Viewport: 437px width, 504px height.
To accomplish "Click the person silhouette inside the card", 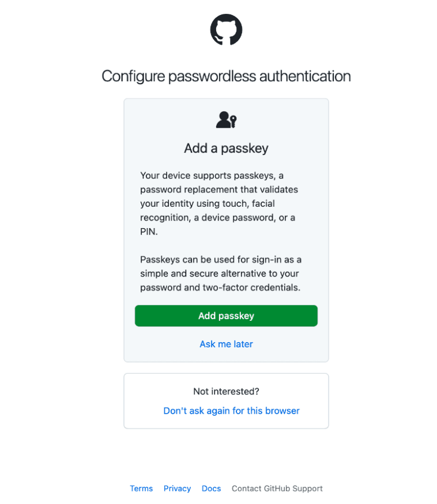I will tap(223, 119).
